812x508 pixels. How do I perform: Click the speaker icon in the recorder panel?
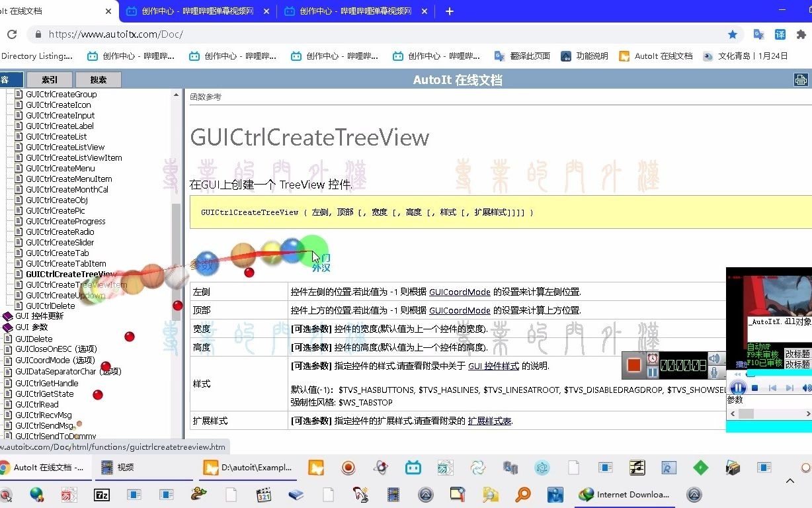715,358
